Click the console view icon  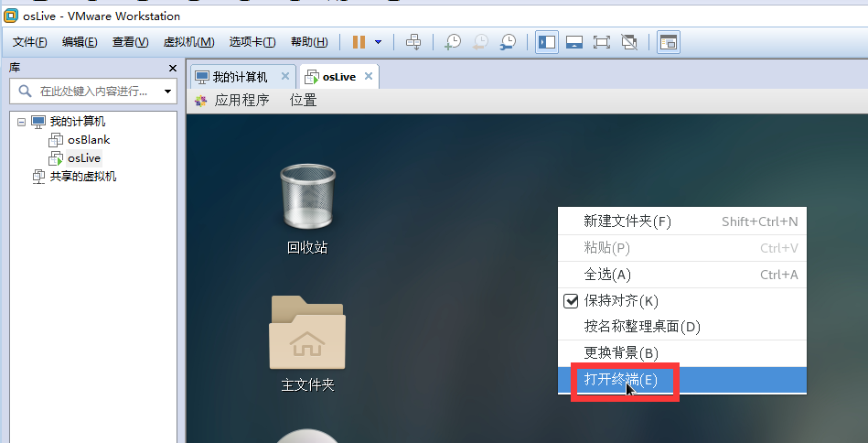(x=669, y=42)
